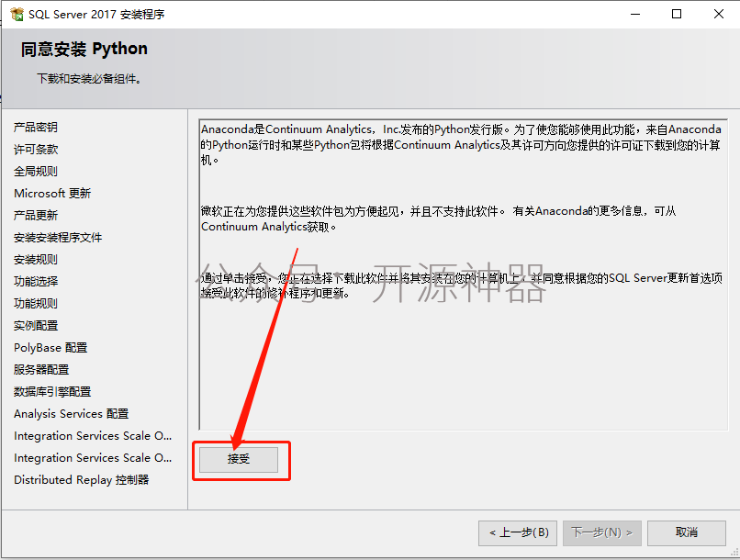Cancel setup with 取消 button
Viewport: 740px width, 560px height.
point(686,533)
